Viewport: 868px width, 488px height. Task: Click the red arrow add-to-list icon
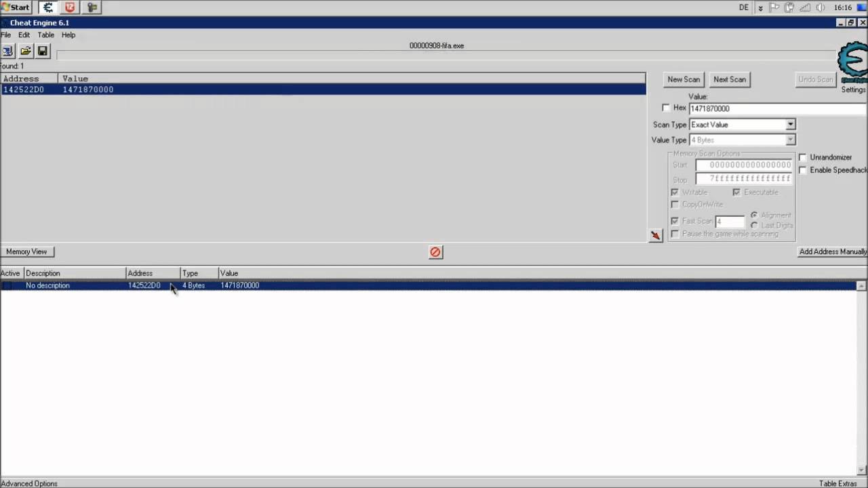point(656,235)
